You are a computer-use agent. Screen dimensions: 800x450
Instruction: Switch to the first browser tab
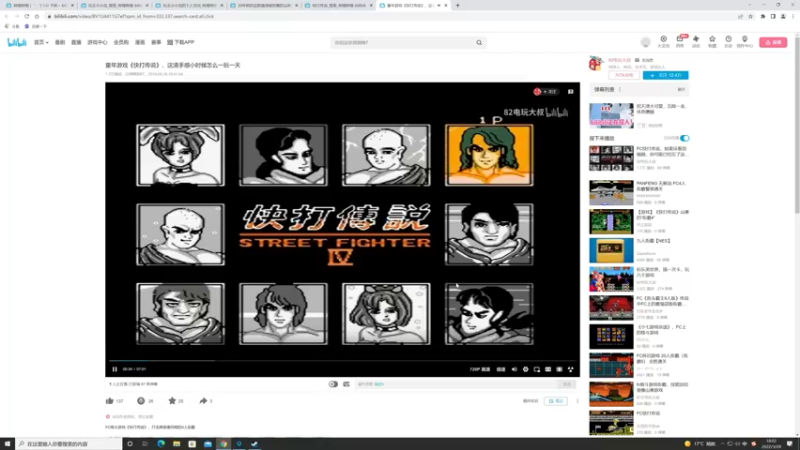(39, 5)
